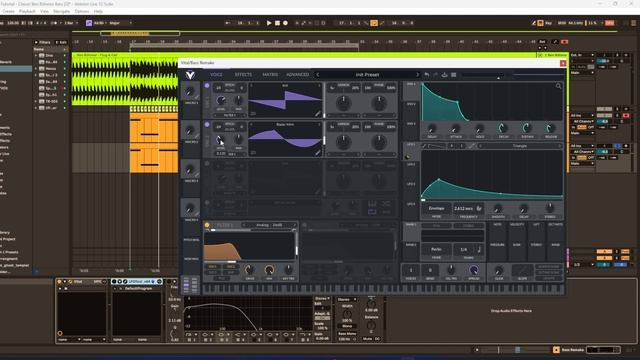Screen dimensions: 640x360
Task: Open oscillator 1 wavetable editor pencil
Action: (x=317, y=114)
